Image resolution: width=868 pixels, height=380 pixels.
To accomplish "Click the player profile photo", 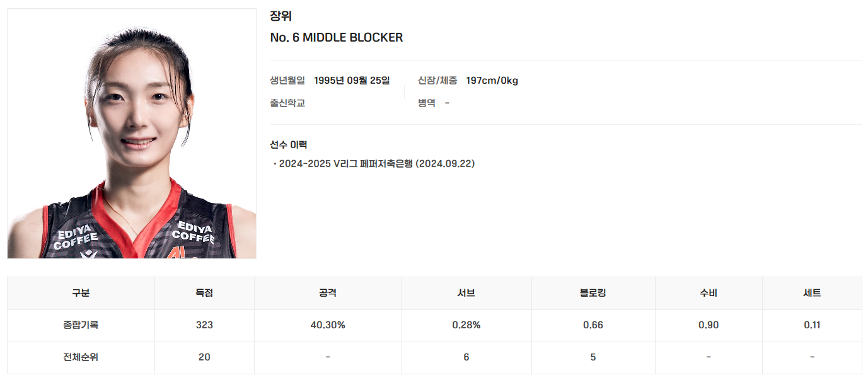I will click(132, 134).
